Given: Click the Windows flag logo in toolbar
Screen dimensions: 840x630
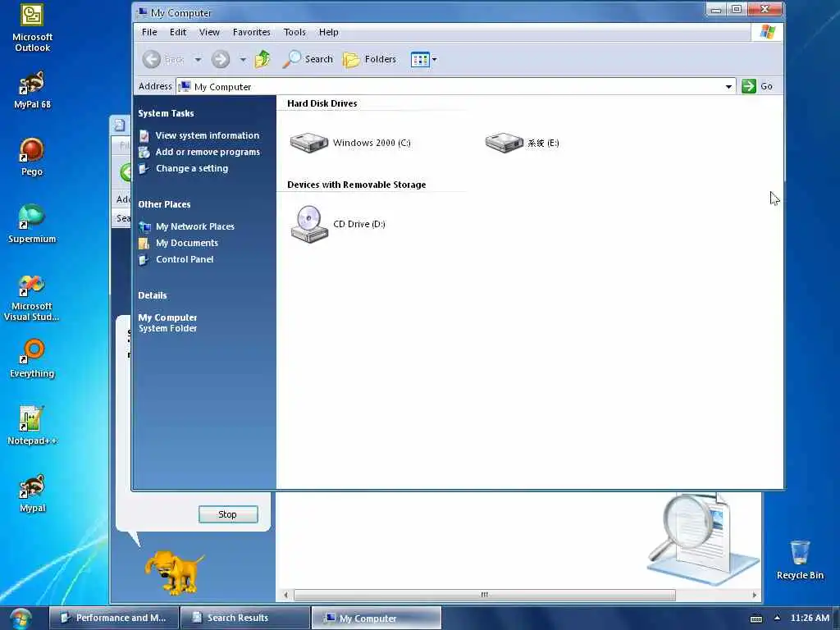Looking at the screenshot, I should pos(767,32).
